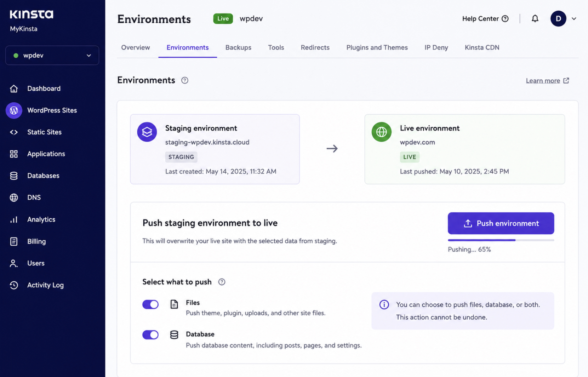Click the LIVE status tag
Screen dimensions: 588x377
(410, 157)
